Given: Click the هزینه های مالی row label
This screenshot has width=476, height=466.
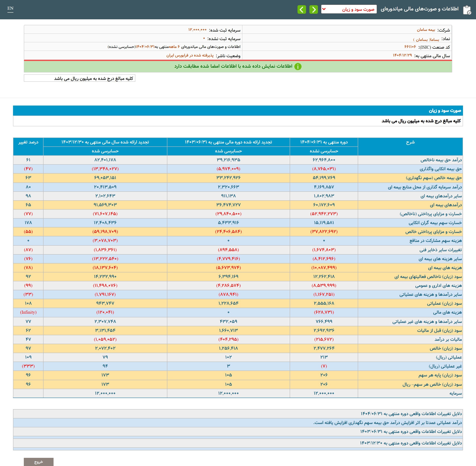Looking at the screenshot, I should pos(447,312).
